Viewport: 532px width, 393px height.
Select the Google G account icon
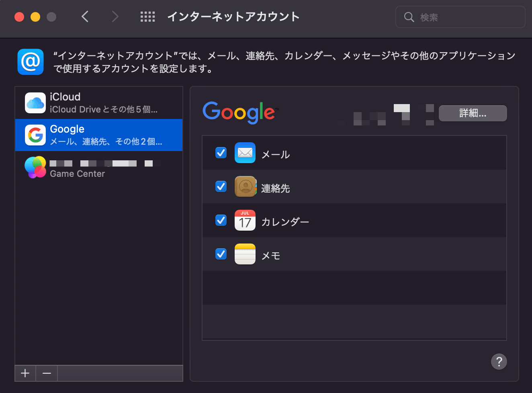35,135
